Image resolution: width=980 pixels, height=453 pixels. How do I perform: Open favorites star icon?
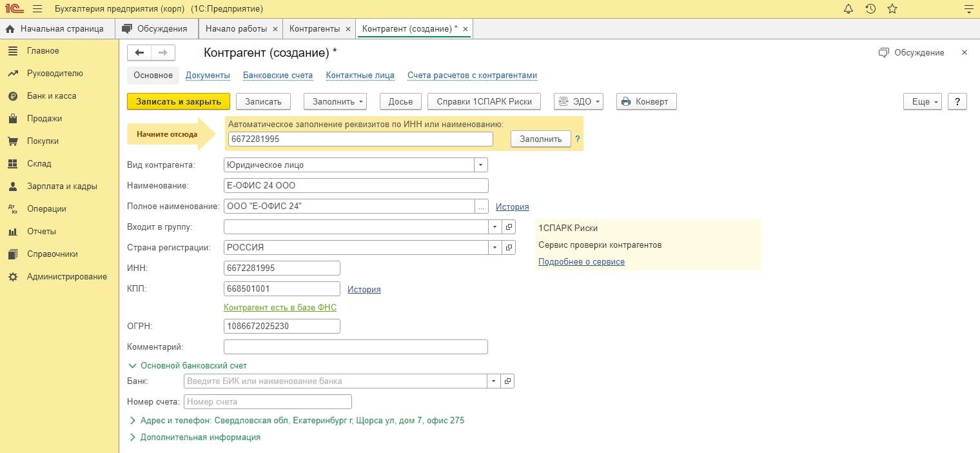point(892,9)
